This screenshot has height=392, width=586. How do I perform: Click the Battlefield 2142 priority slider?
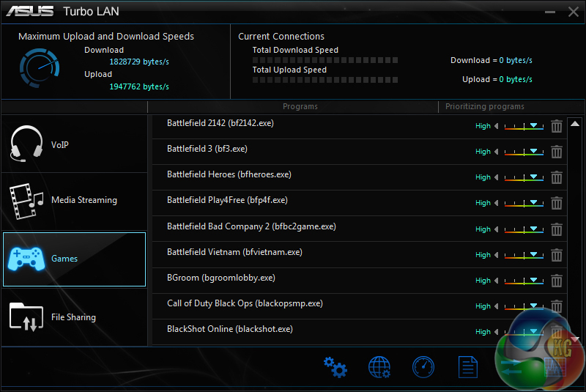coord(523,126)
